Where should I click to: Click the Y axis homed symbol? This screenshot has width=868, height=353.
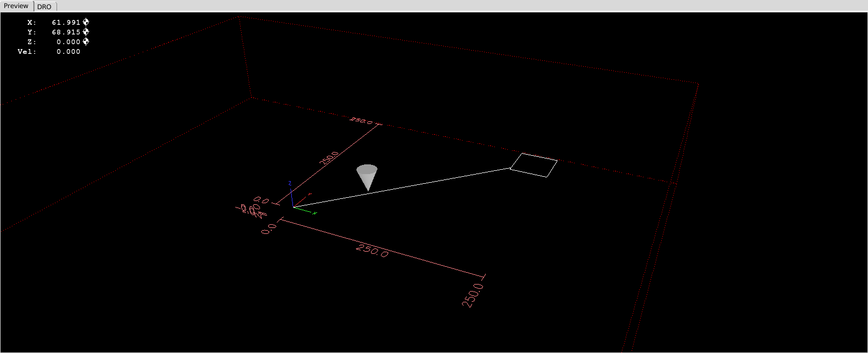[x=86, y=32]
